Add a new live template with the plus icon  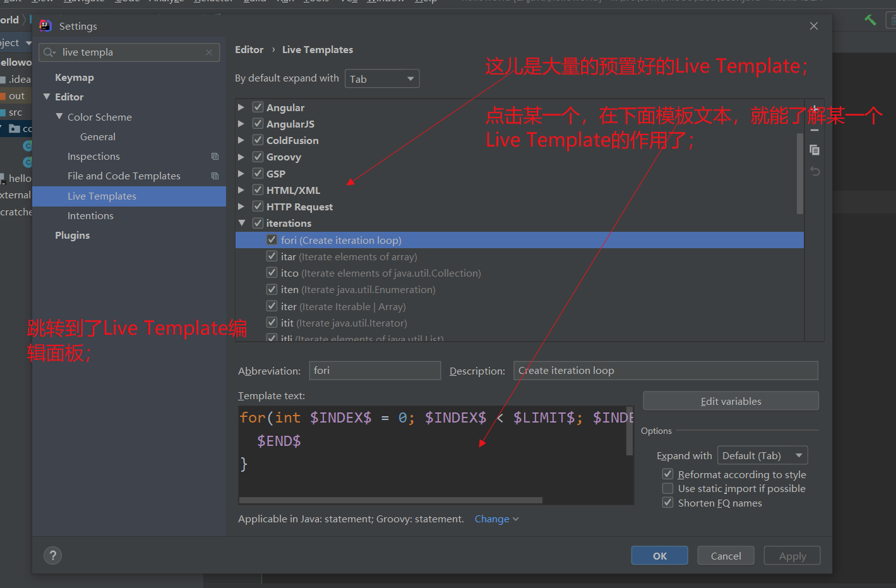(815, 108)
